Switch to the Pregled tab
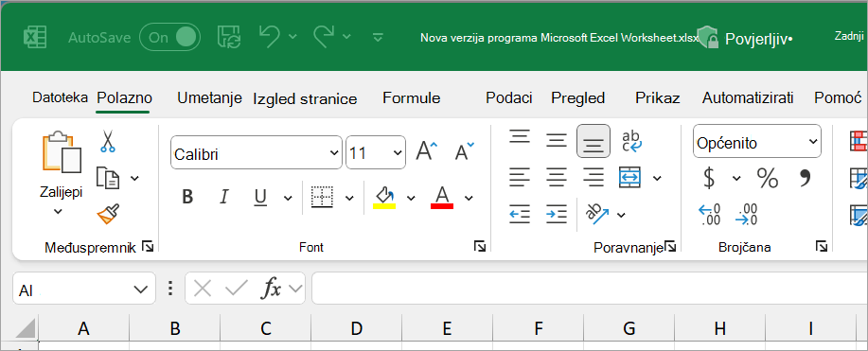 tap(578, 98)
